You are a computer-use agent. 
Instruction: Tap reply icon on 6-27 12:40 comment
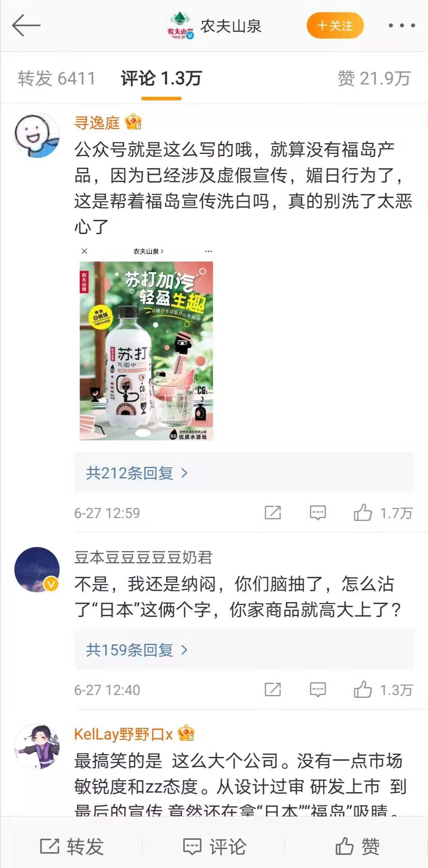(x=318, y=689)
